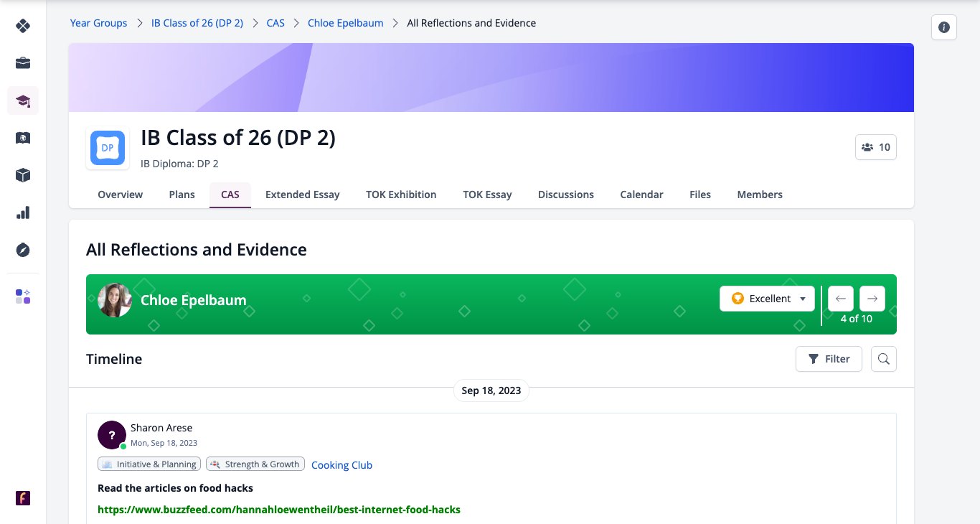Image resolution: width=980 pixels, height=524 pixels.
Task: Click the compass explore icon
Action: click(x=23, y=250)
